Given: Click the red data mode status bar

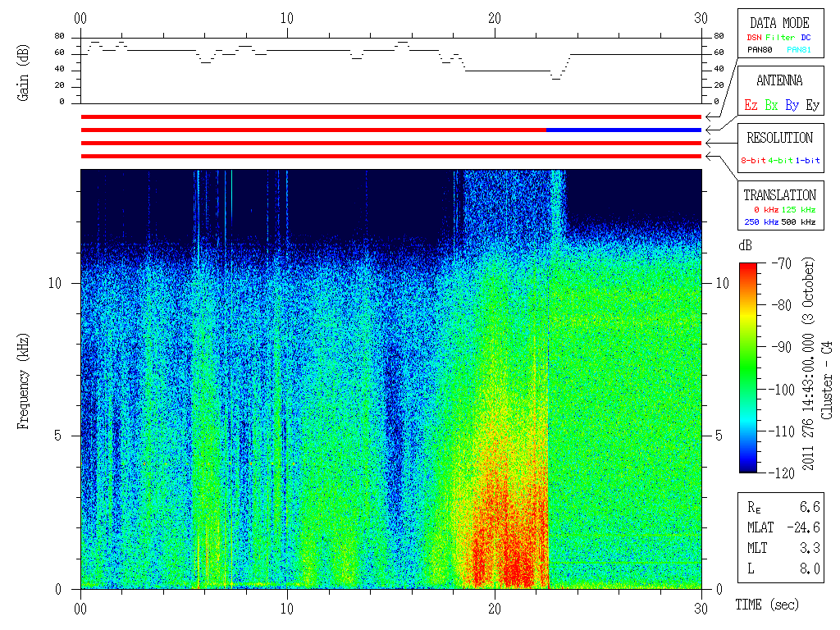Looking at the screenshot, I should pyautogui.click(x=391, y=116).
